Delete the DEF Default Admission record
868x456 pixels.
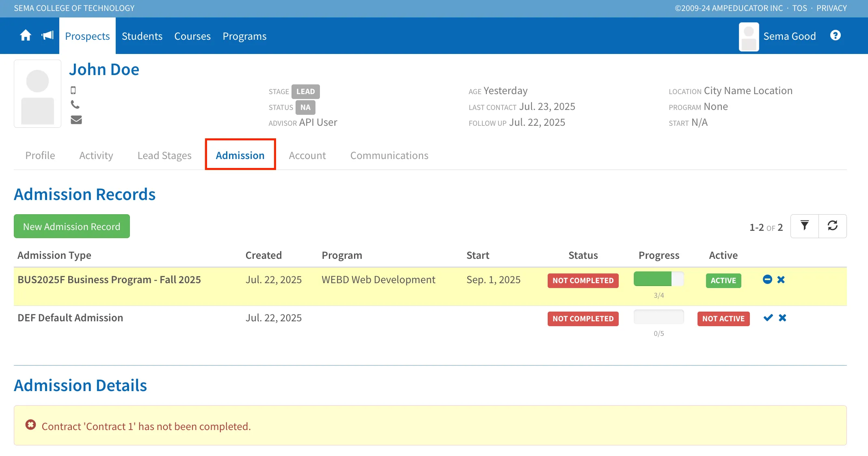click(782, 318)
